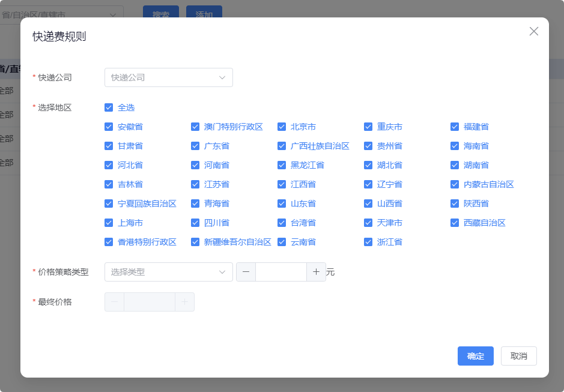
Task: Toggle the 上海市 checkbox
Action: click(x=109, y=223)
